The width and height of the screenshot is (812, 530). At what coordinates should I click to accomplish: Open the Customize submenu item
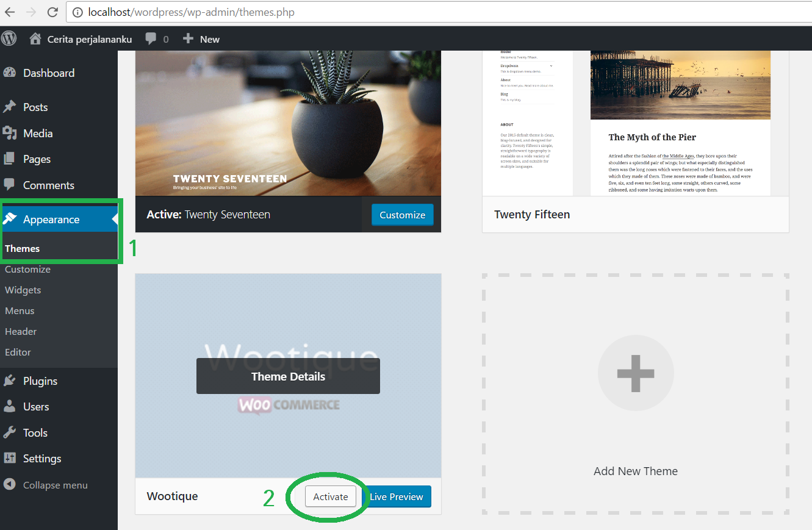pos(27,269)
